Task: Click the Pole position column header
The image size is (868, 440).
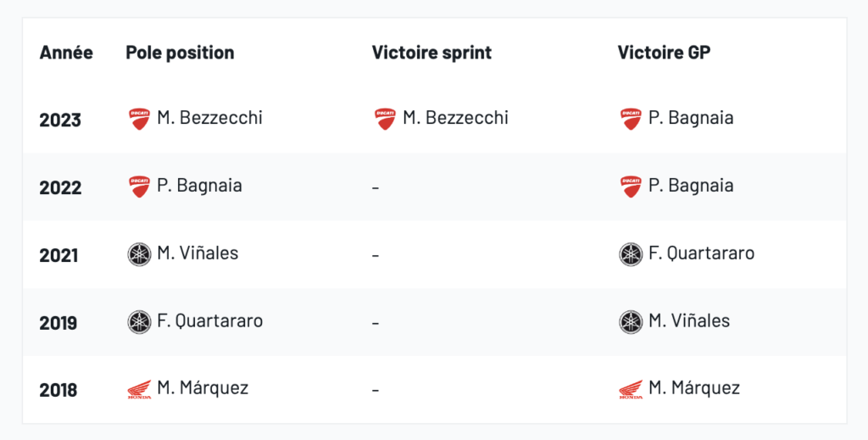Action: [x=180, y=53]
